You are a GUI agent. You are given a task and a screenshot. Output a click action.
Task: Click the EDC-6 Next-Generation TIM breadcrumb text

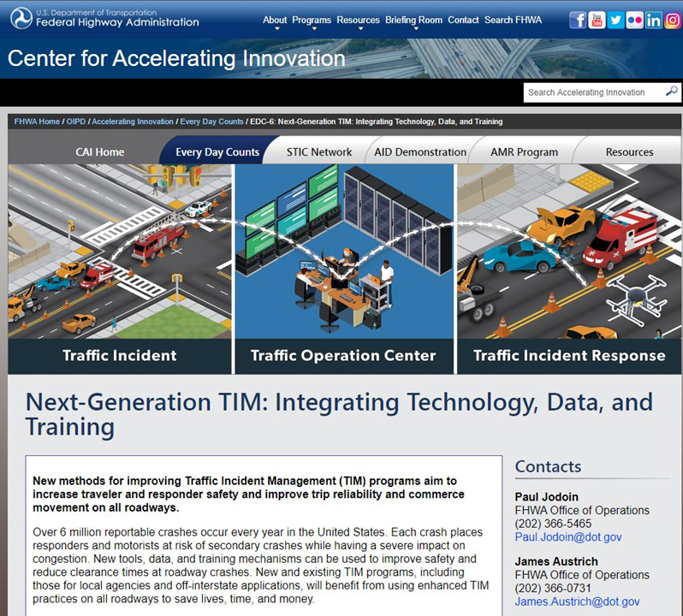coord(377,121)
